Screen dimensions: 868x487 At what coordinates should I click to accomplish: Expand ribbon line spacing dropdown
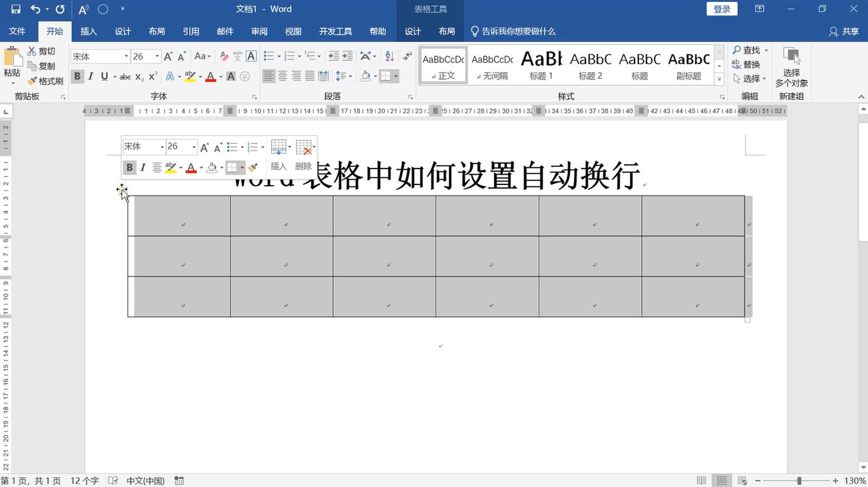[344, 76]
